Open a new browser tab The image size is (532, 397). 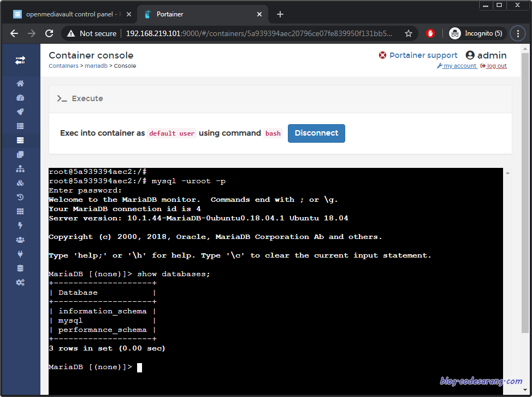[x=280, y=14]
